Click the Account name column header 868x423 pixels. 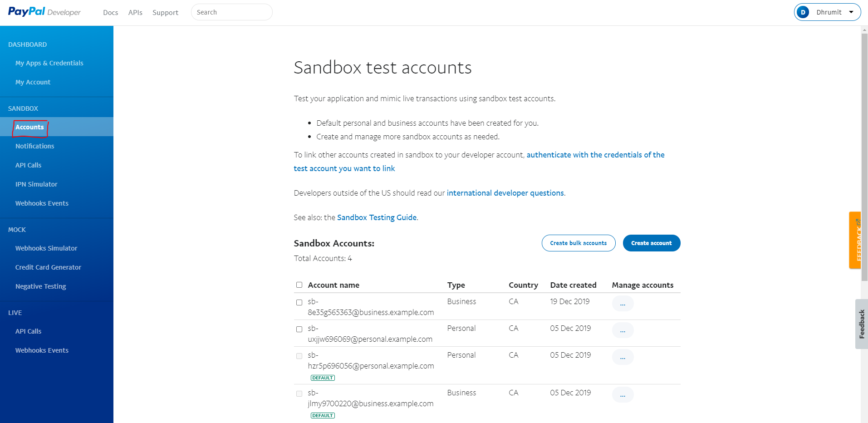pyautogui.click(x=333, y=285)
